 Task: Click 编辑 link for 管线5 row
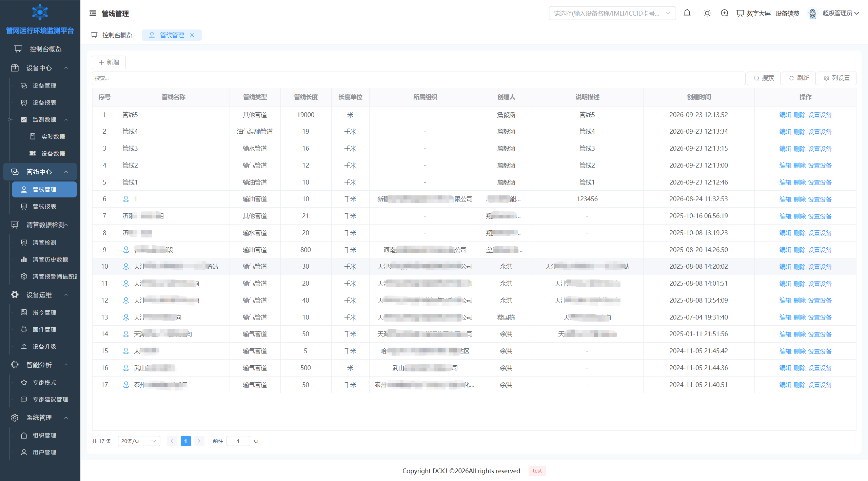pos(785,115)
